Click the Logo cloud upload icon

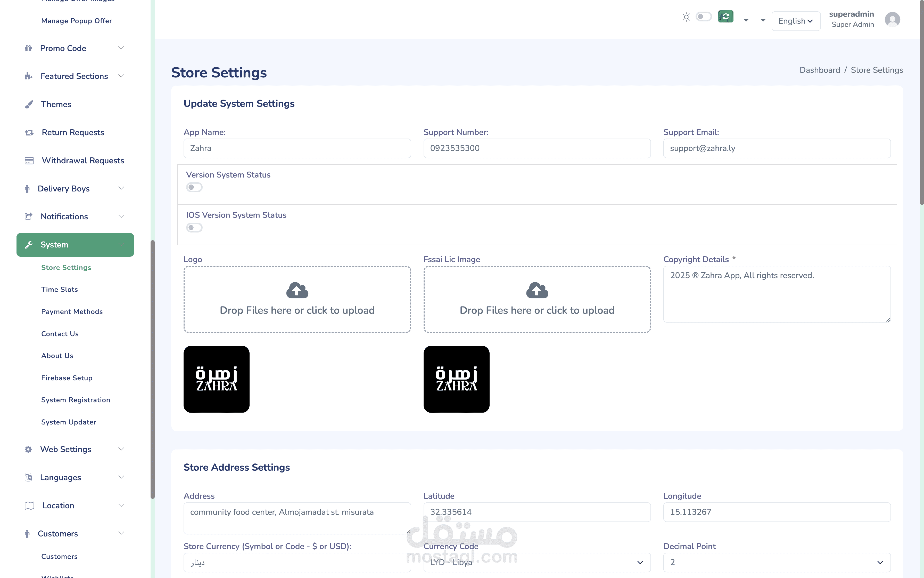pyautogui.click(x=297, y=290)
